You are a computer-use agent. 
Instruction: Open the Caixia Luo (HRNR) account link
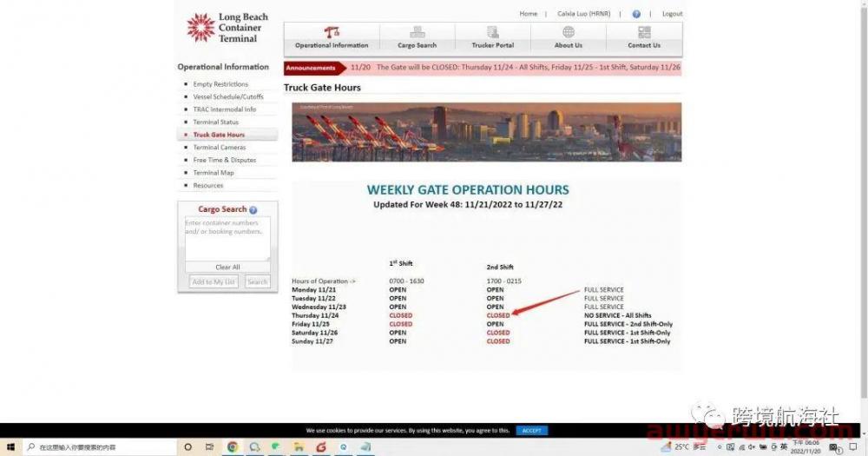coord(583,14)
